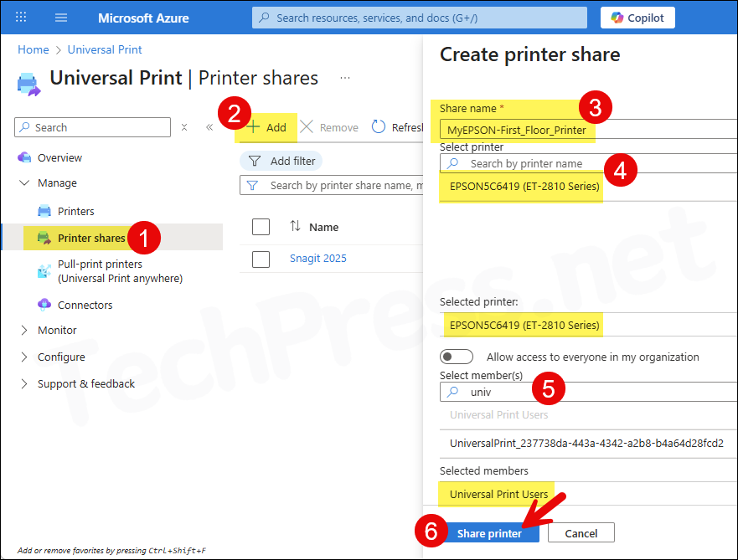Click the Cancel button

(581, 533)
